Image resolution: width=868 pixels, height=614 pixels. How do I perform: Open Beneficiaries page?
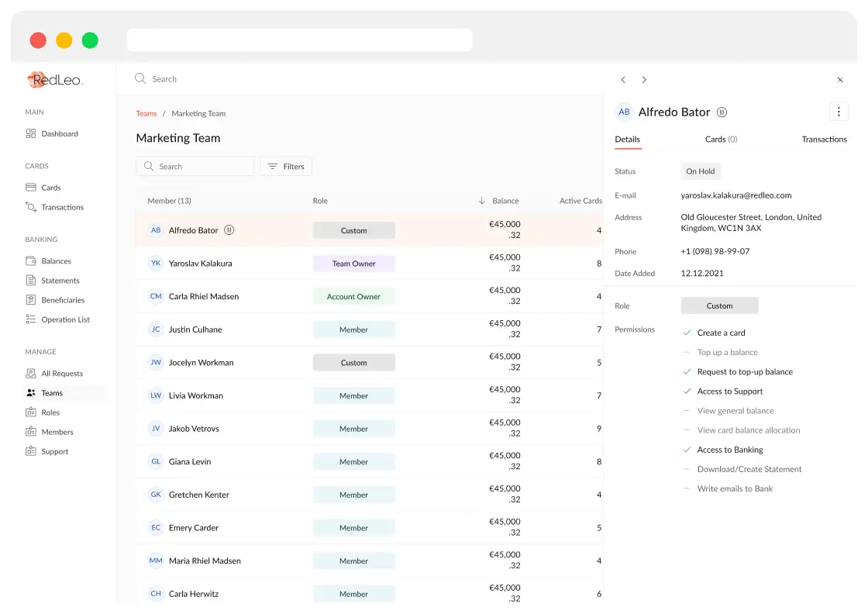[55, 300]
